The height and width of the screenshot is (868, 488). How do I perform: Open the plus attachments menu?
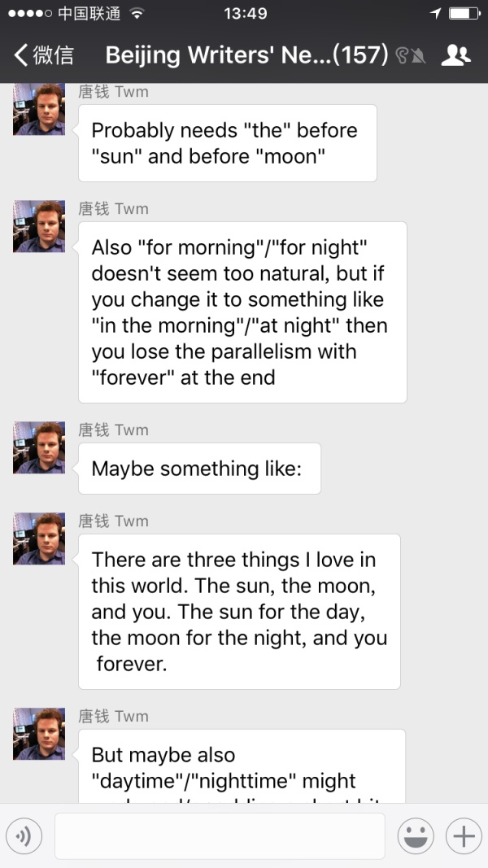(463, 836)
